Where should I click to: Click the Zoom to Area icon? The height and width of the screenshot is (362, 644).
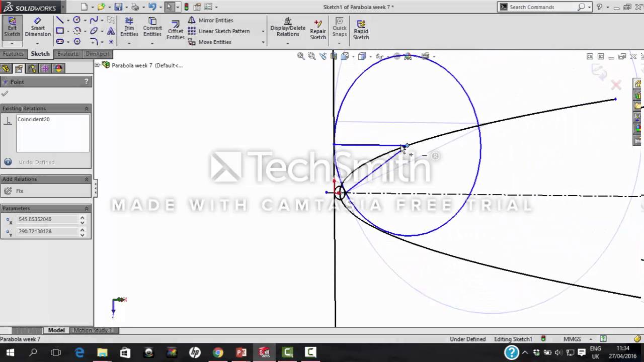312,56
